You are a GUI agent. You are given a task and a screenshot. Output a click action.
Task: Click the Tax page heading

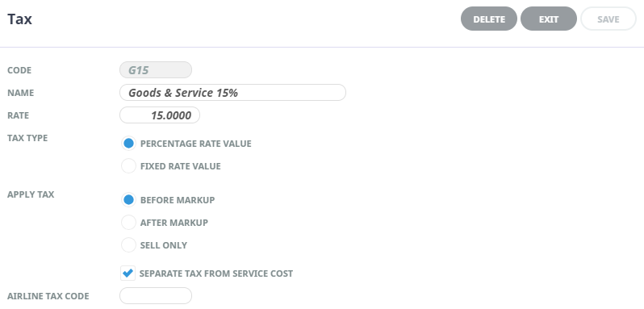coord(19,19)
